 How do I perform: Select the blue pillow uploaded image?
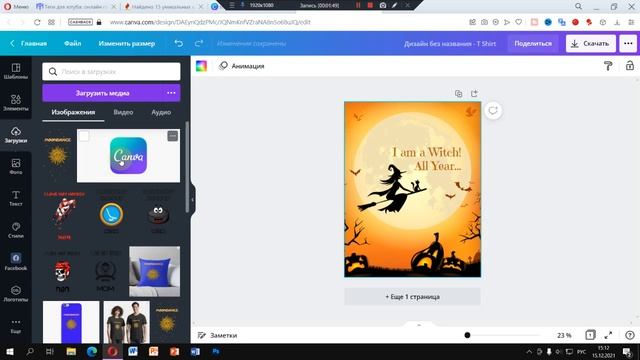[154, 271]
